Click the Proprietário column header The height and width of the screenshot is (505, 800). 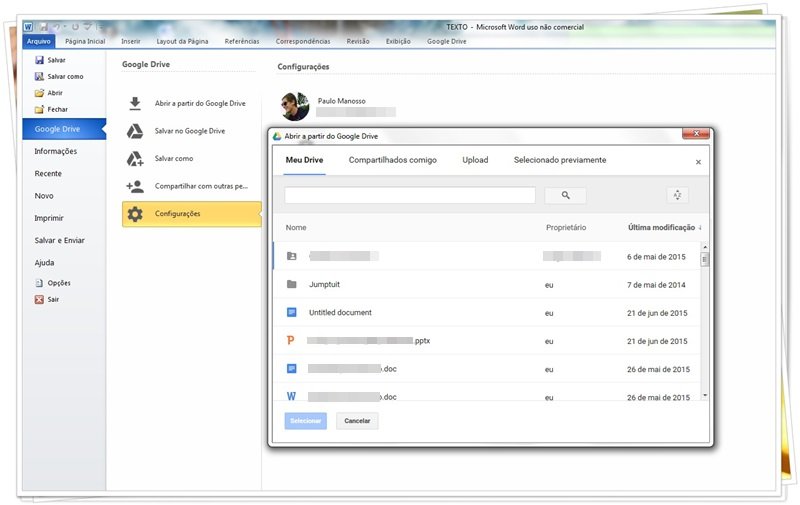tap(566, 228)
